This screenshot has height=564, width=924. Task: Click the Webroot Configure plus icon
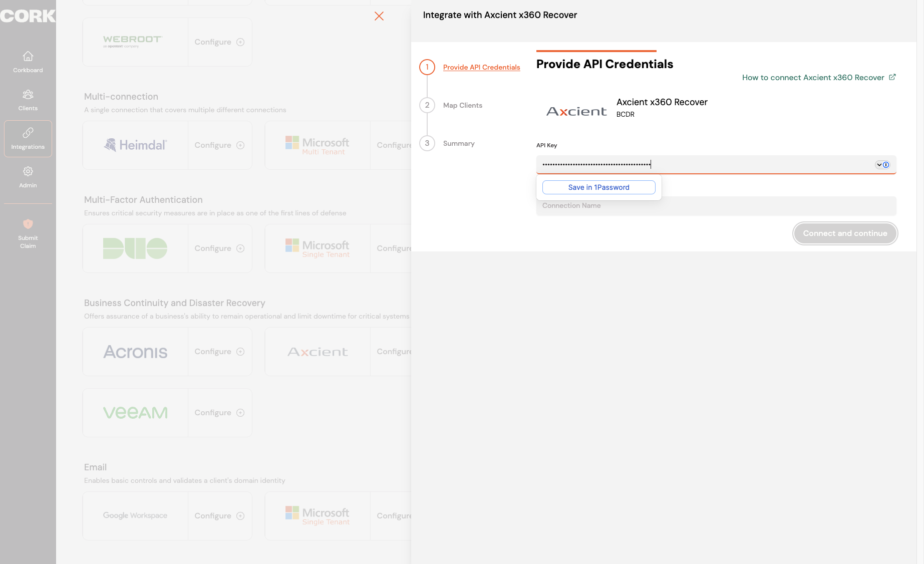tap(240, 42)
